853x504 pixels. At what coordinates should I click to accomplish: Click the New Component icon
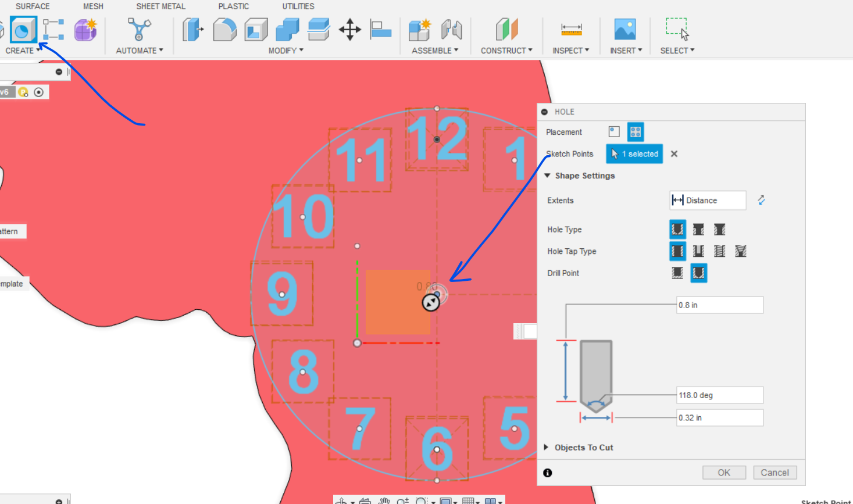(419, 30)
